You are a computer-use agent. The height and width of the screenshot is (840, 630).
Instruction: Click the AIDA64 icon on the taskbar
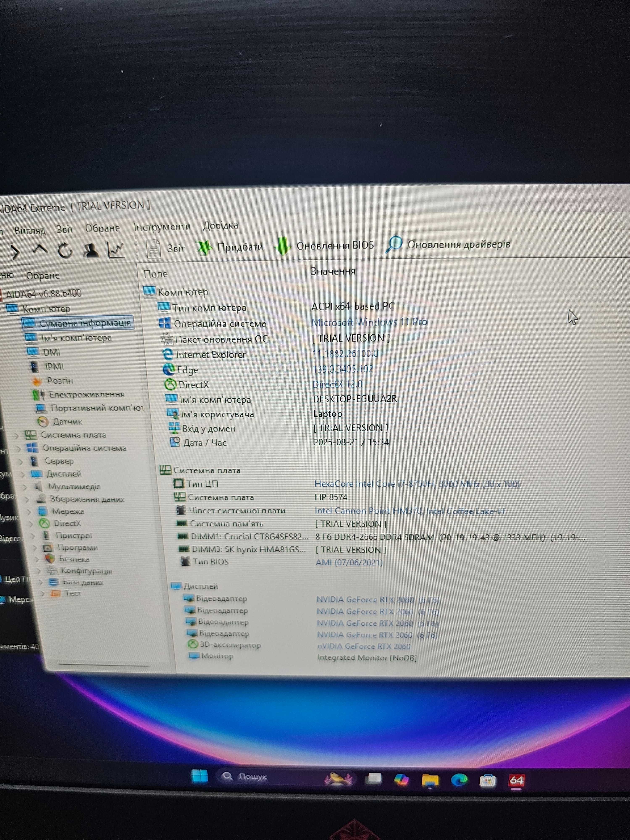coord(517,780)
